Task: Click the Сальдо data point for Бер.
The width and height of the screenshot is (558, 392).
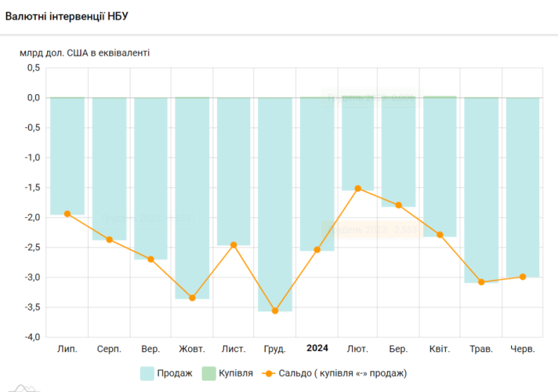Action: pos(399,205)
